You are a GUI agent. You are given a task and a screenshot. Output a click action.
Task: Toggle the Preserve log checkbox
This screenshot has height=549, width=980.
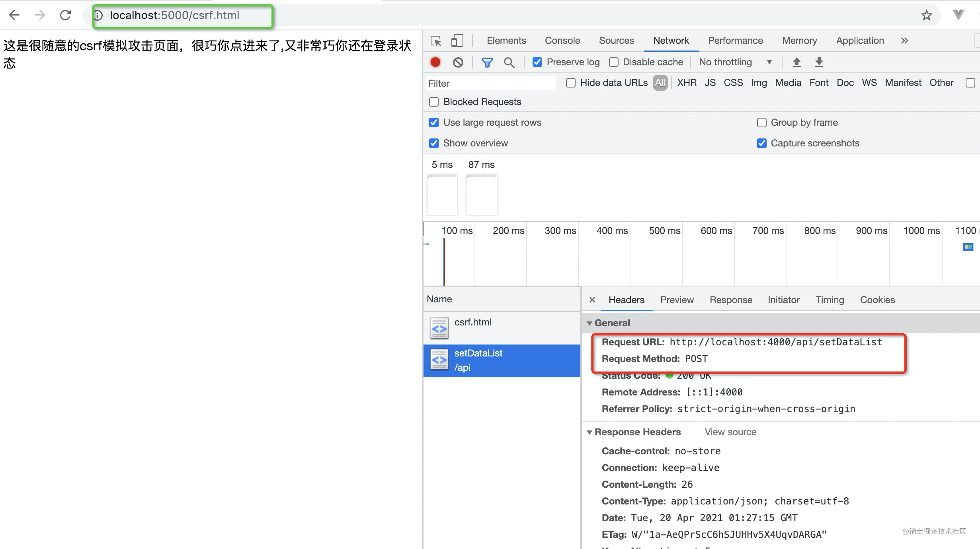point(537,62)
